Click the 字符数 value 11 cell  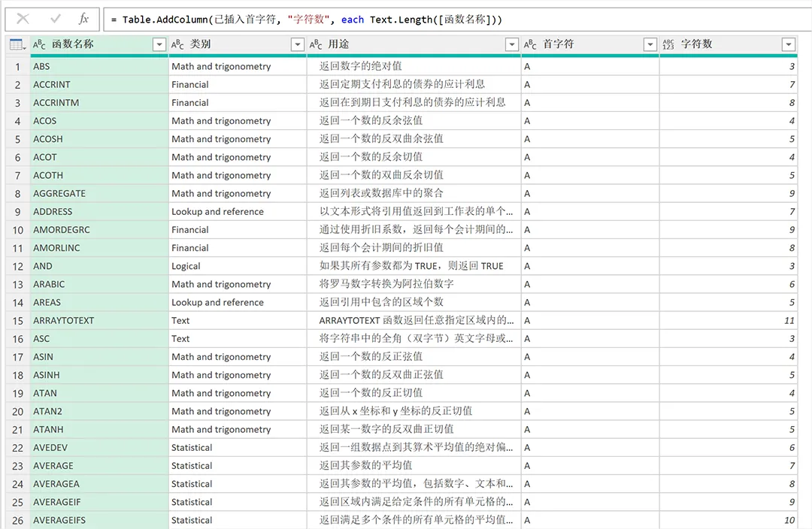(728, 320)
